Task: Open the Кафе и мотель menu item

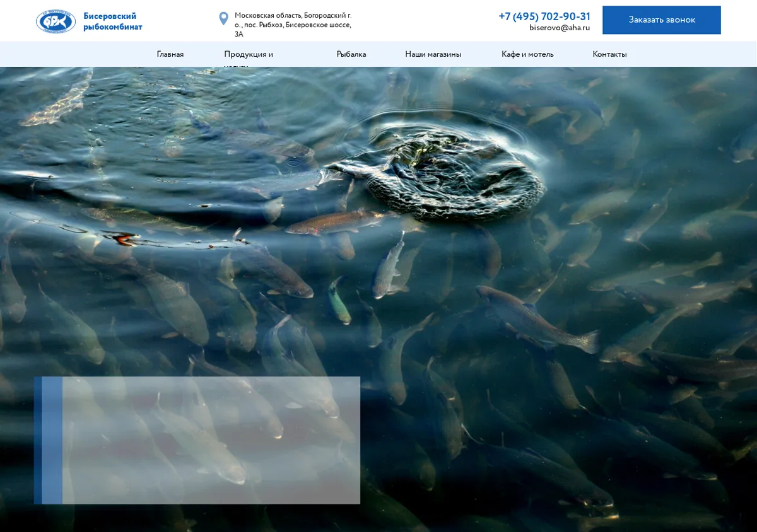Action: [x=527, y=54]
